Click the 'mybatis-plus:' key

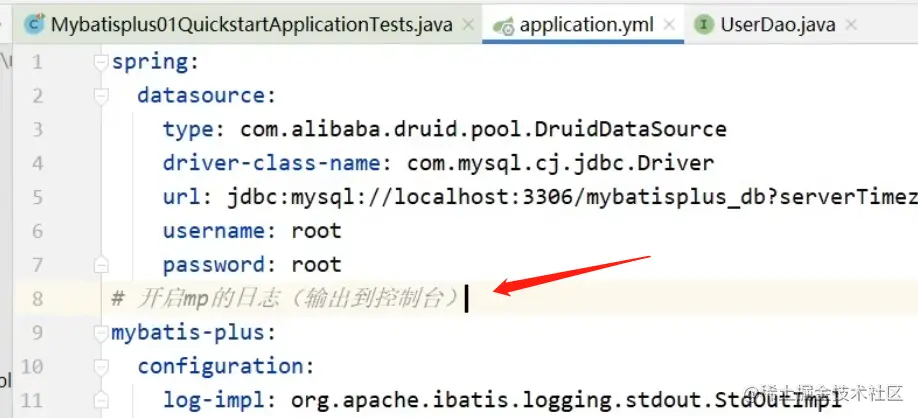click(x=194, y=333)
